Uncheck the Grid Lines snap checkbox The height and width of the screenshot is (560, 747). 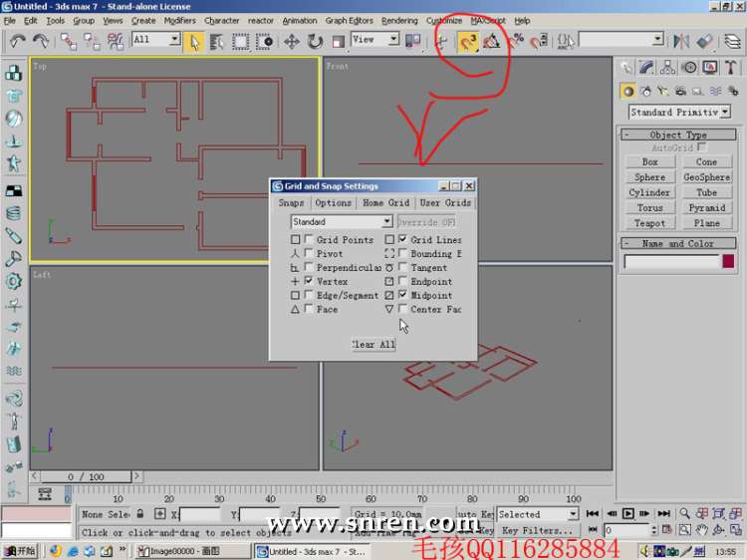coord(403,239)
